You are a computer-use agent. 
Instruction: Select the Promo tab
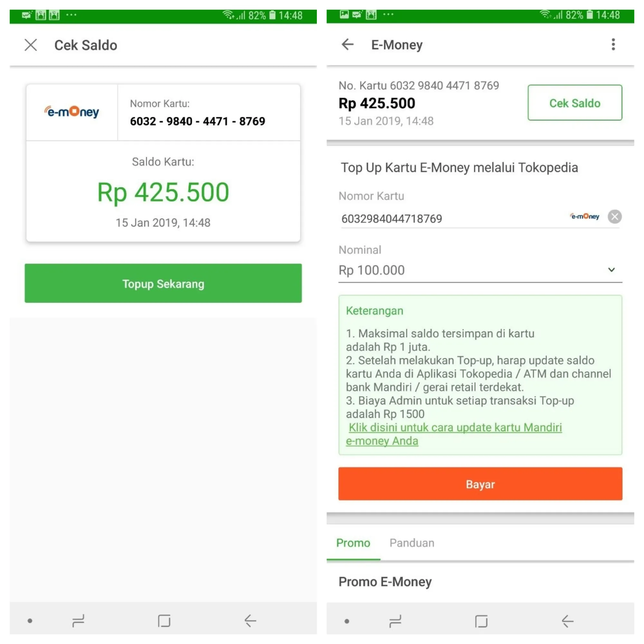[353, 543]
